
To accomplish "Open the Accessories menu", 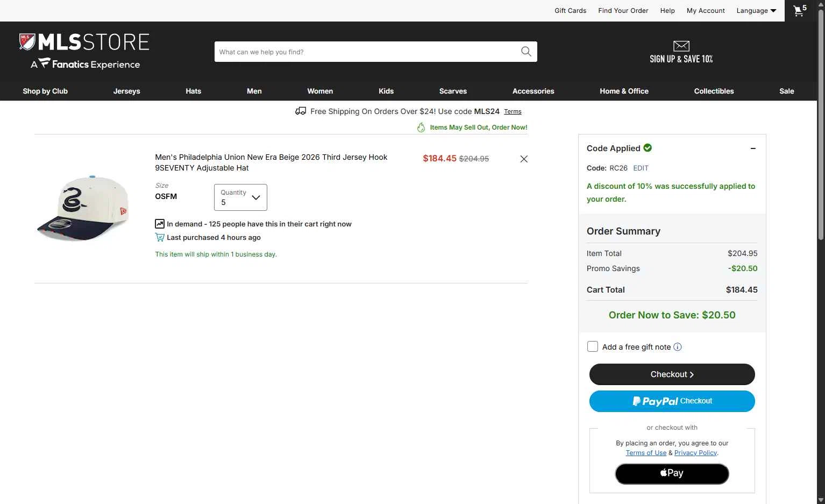I will point(533,91).
